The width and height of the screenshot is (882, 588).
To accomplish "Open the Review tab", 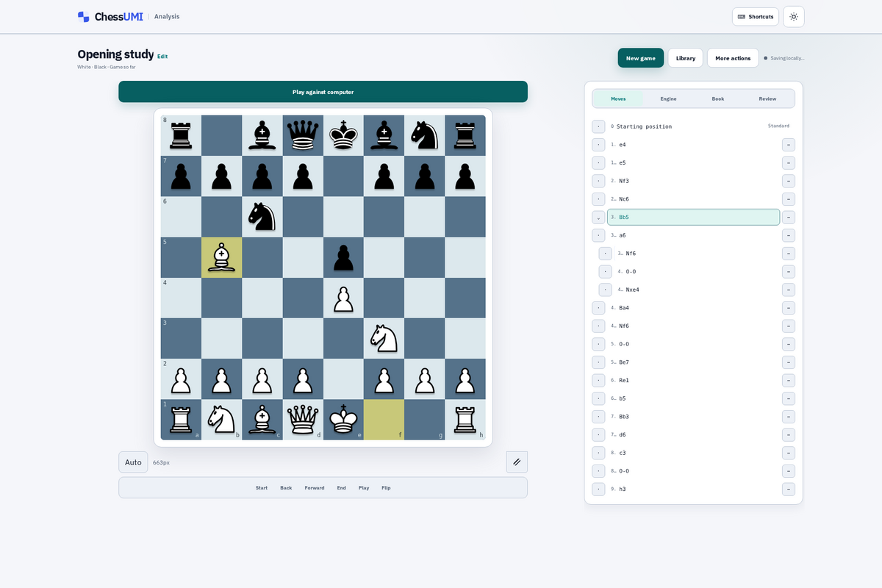I will 767,98.
